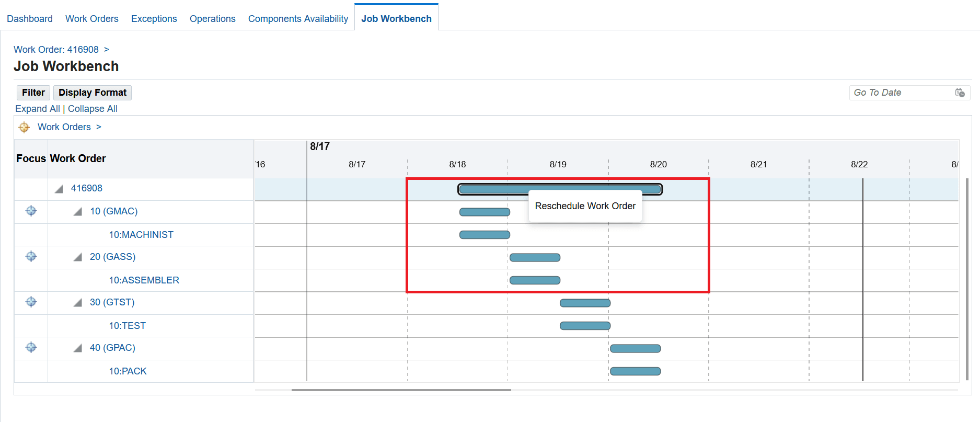980x422 pixels.
Task: Click the 8/22 date column header
Action: (859, 164)
